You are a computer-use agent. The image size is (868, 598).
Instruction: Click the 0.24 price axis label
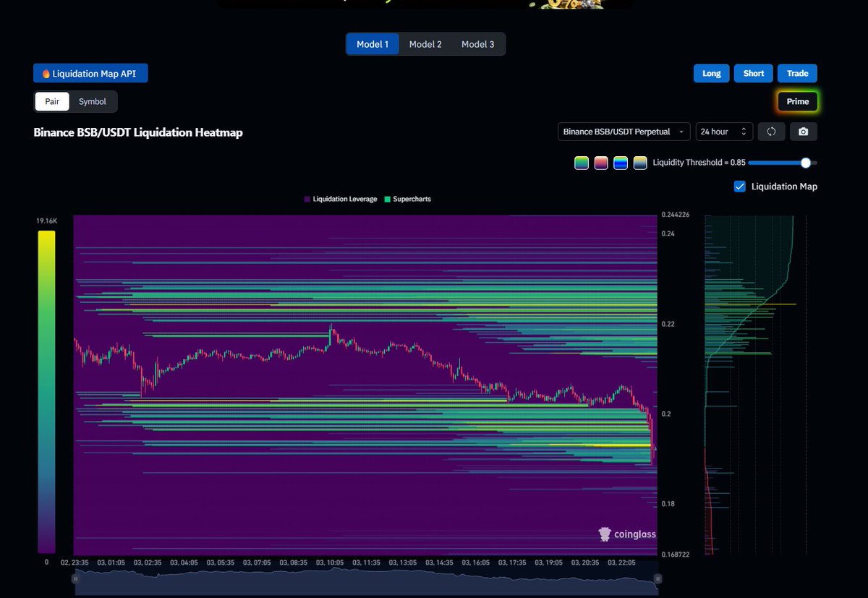point(668,234)
